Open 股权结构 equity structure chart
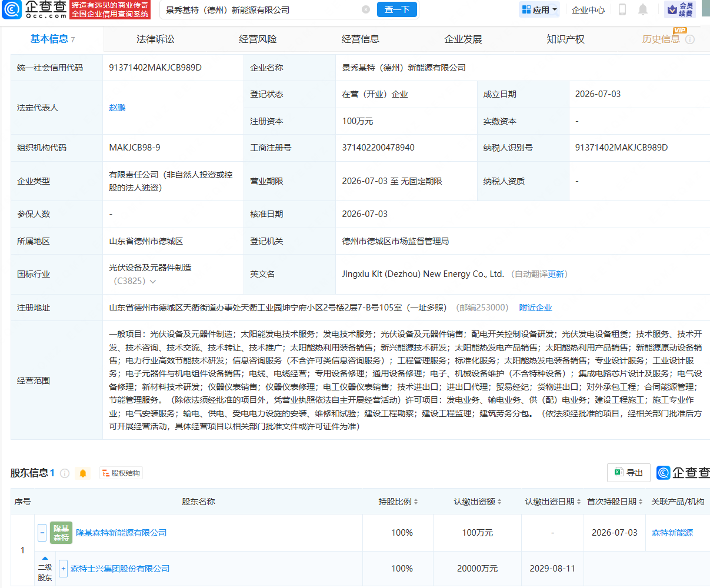The width and height of the screenshot is (710, 588). pos(121,473)
